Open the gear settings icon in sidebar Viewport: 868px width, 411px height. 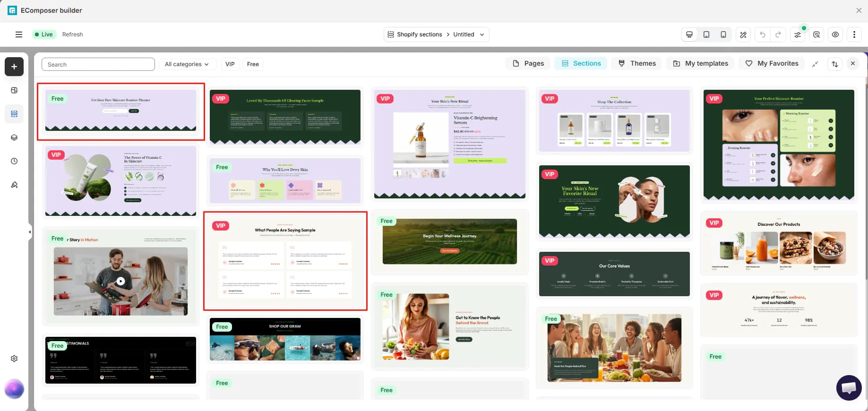[x=14, y=359]
